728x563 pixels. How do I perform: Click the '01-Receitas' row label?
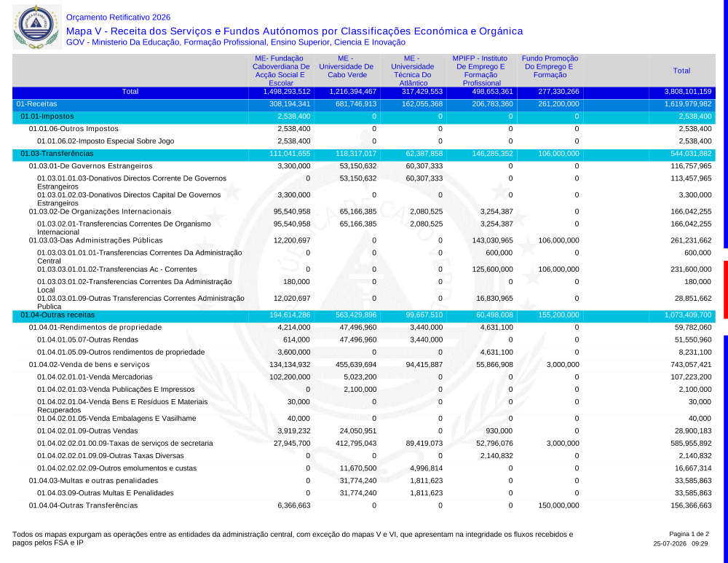point(36,104)
